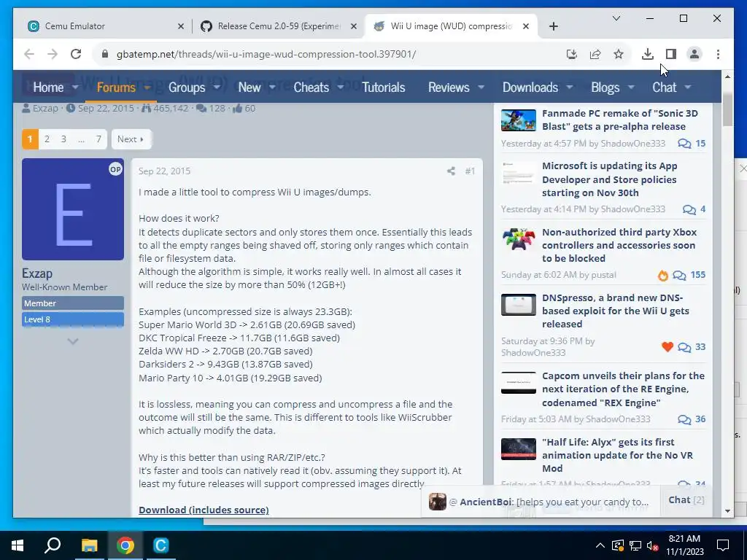This screenshot has width=747, height=560.
Task: Click the share-this-page icon in address bar
Action: point(595,54)
